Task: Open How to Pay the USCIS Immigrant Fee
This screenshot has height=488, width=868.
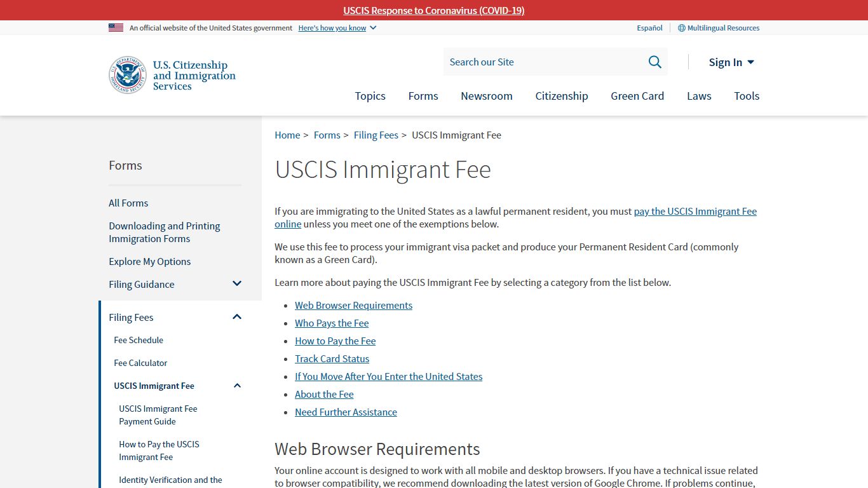Action: [159, 451]
